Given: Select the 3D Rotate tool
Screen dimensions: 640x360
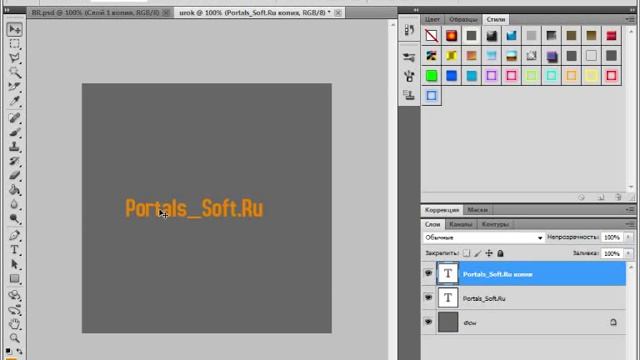Looking at the screenshot, I should (15, 295).
